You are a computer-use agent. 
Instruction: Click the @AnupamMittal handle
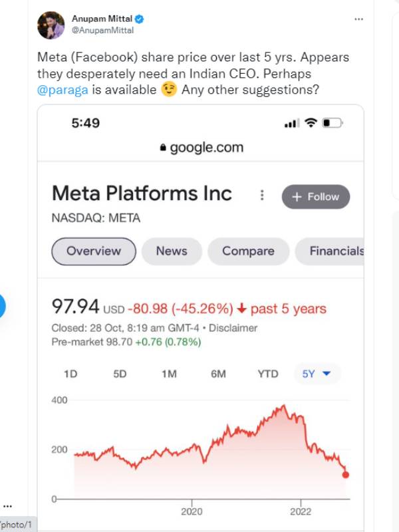102,30
